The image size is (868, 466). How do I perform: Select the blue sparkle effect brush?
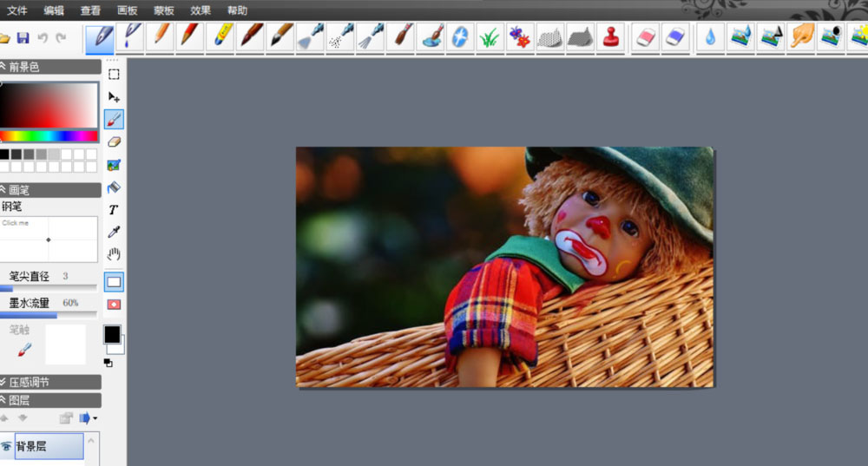[460, 37]
